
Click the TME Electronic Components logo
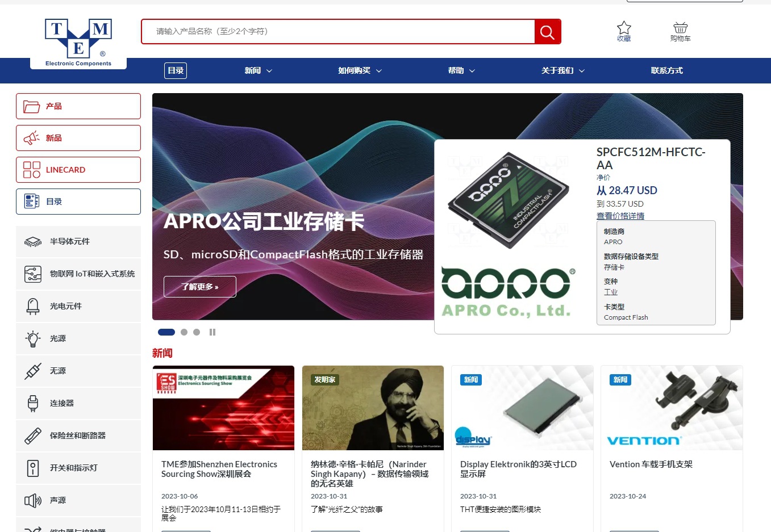[78, 43]
